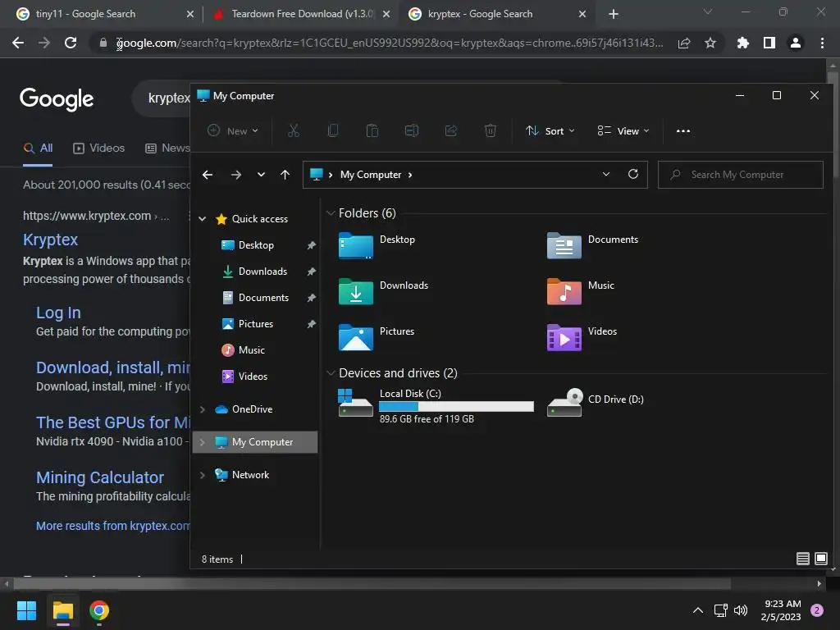Click the Paste clipboard icon
The width and height of the screenshot is (840, 630).
point(372,130)
